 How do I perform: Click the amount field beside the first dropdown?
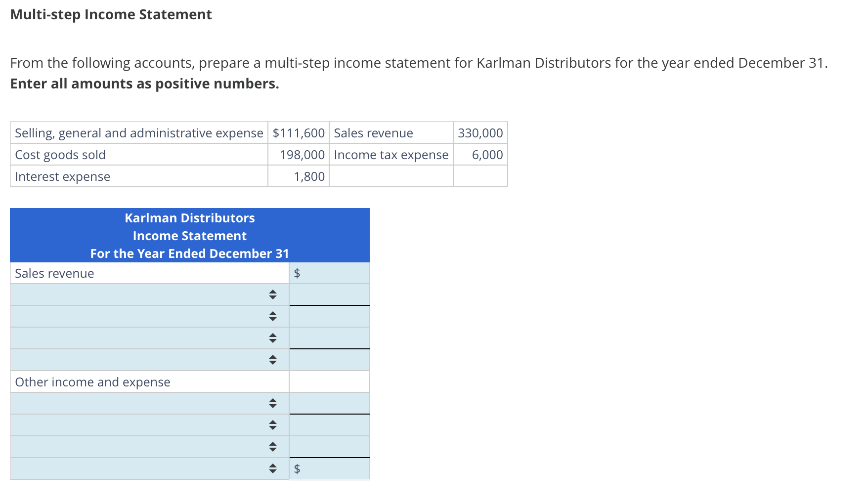tap(329, 294)
